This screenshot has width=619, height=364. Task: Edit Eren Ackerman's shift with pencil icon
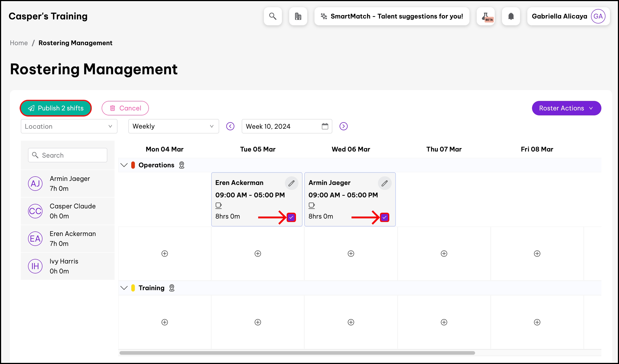(x=291, y=183)
